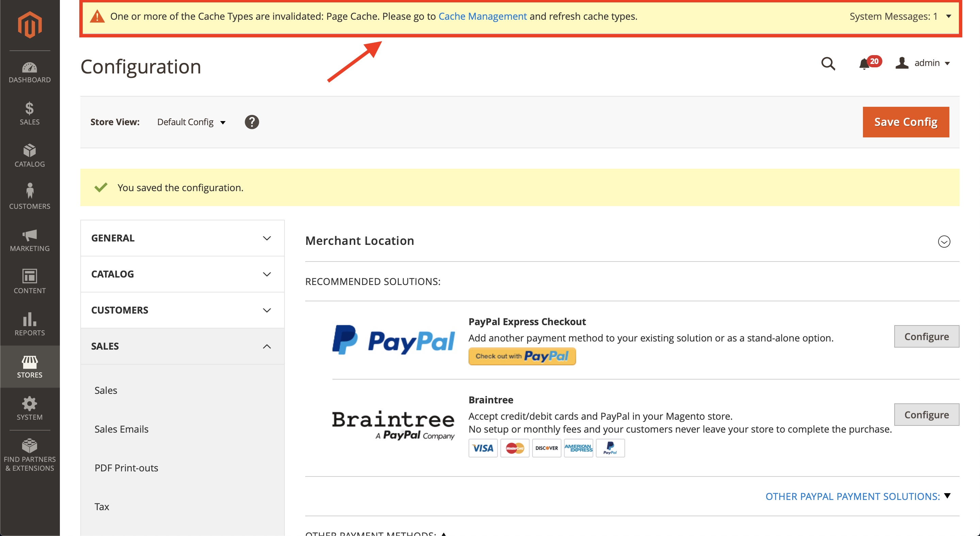Screen dimensions: 980x536
Task: Expand the GENERAL configuration section
Action: pos(182,238)
